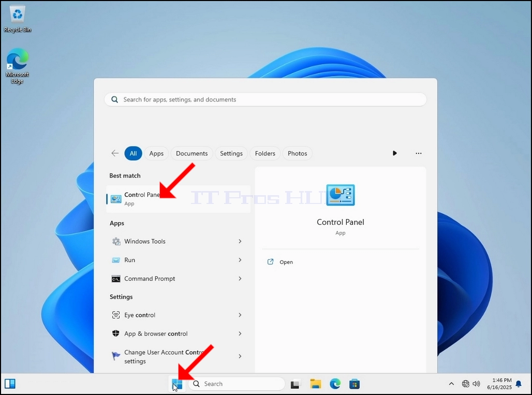Expand App & browser control chevron
Viewport: 532px width, 395px height.
240,333
